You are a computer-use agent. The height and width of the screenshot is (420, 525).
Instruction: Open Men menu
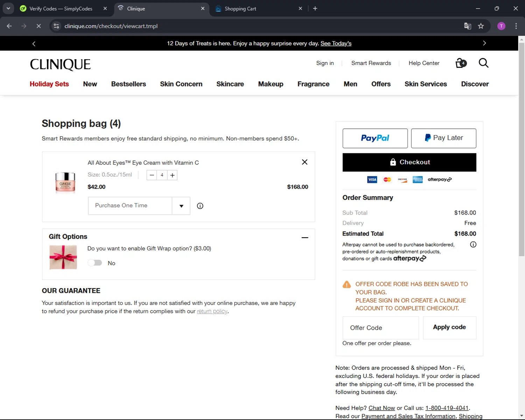pyautogui.click(x=350, y=84)
